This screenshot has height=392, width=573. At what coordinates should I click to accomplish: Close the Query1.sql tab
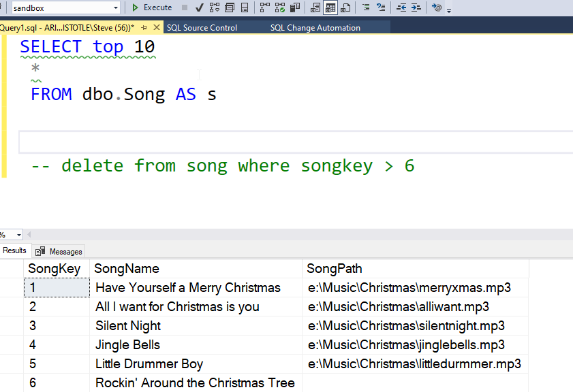tap(156, 28)
